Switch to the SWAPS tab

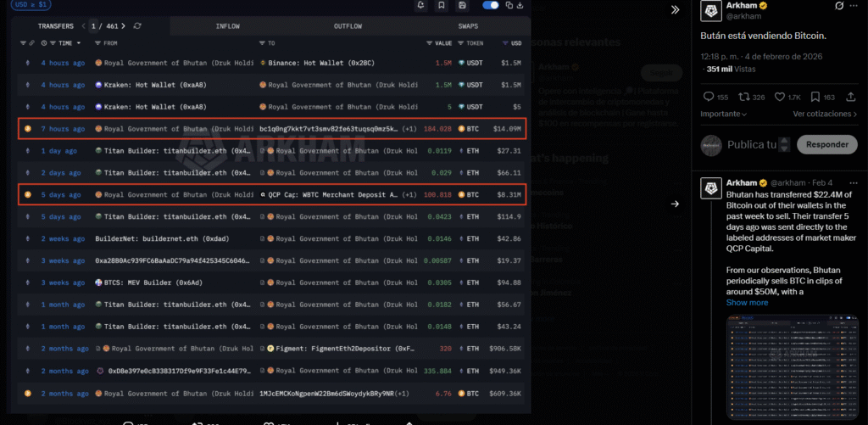coord(468,26)
